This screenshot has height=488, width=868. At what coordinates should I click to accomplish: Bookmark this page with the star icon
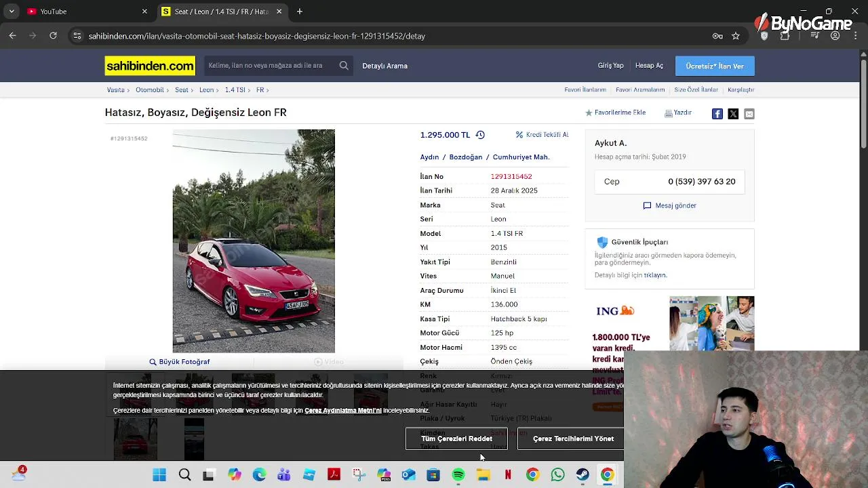(736, 36)
